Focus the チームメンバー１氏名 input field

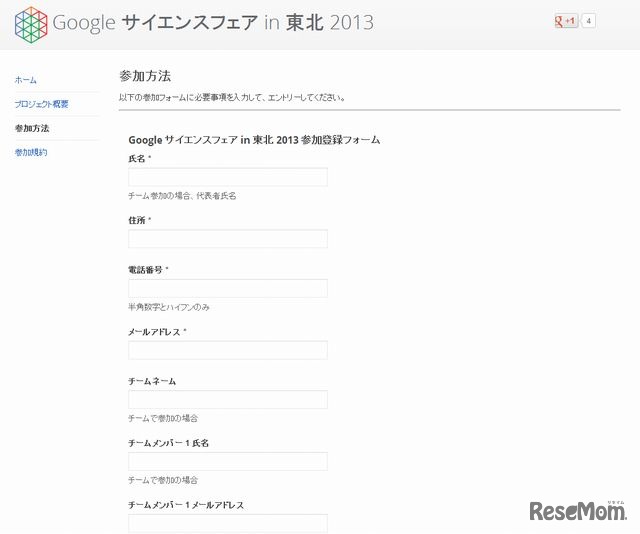(228, 461)
